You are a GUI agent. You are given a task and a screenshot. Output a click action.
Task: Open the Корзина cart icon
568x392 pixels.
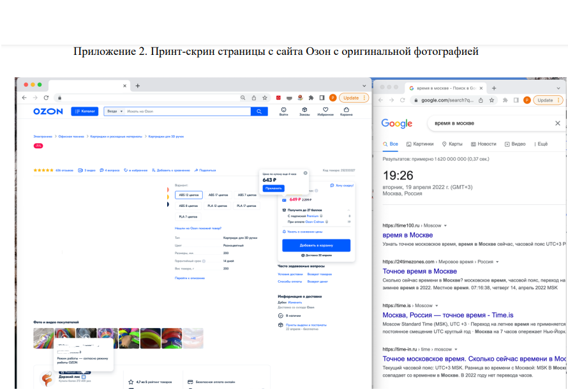click(x=347, y=111)
